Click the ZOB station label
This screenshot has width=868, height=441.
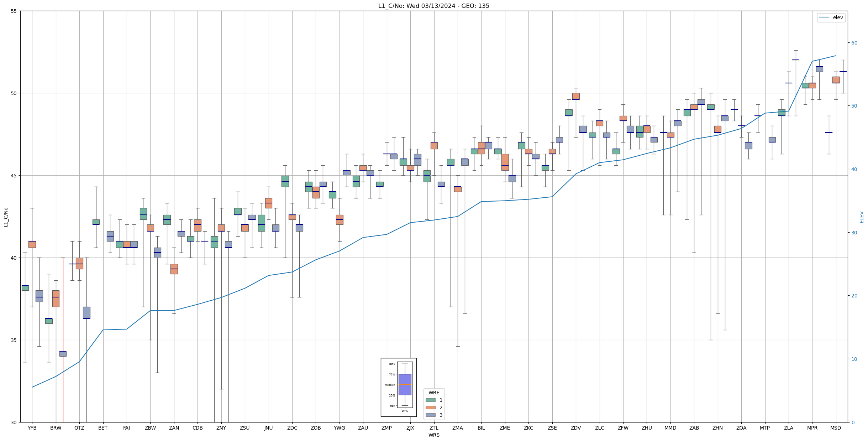pos(316,428)
